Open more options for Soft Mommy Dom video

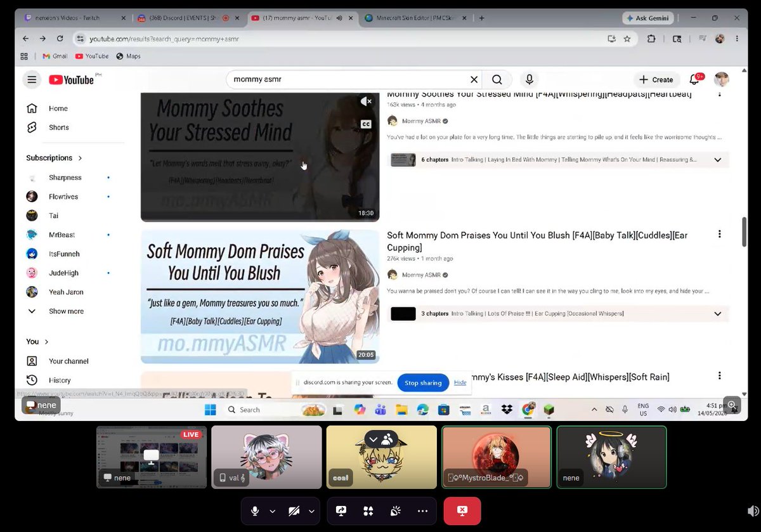pos(719,234)
